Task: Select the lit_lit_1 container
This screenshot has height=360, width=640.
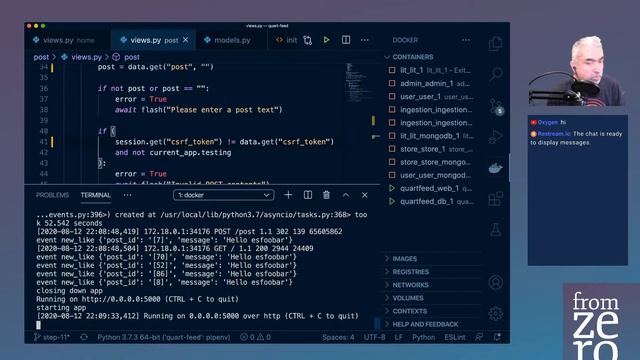Action: point(431,70)
